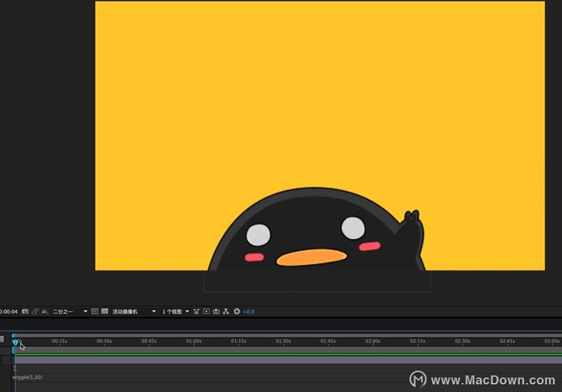Take a snapshot with the camera icon
Screen dimensions: 562x392
coord(25,311)
